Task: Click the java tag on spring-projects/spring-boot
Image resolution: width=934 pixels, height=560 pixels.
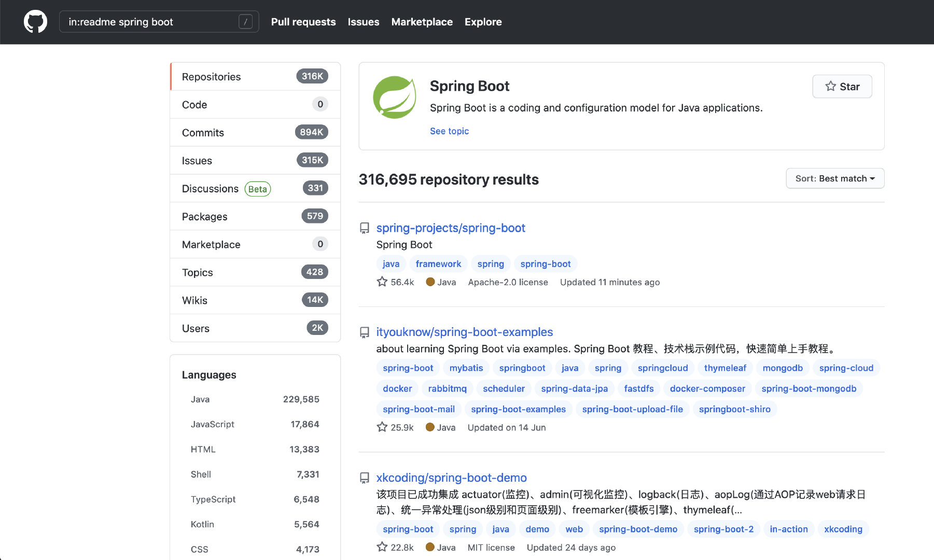Action: pyautogui.click(x=391, y=264)
